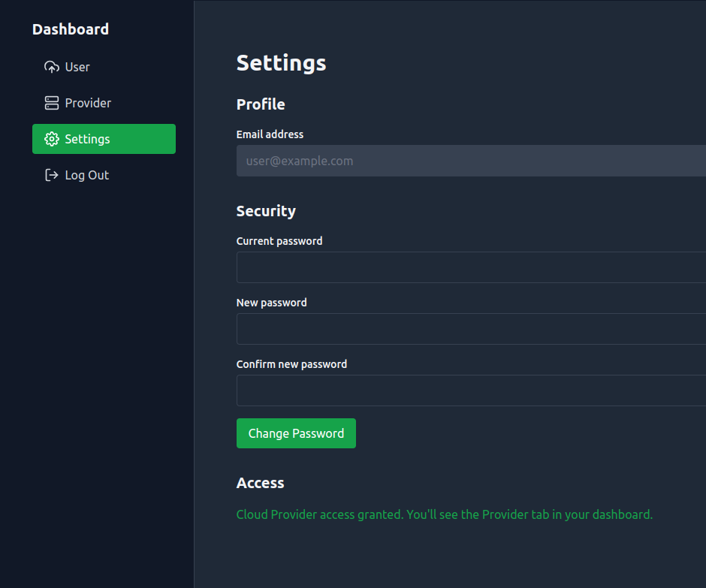Click the Profile section heading
This screenshot has width=706, height=588.
pos(261,104)
